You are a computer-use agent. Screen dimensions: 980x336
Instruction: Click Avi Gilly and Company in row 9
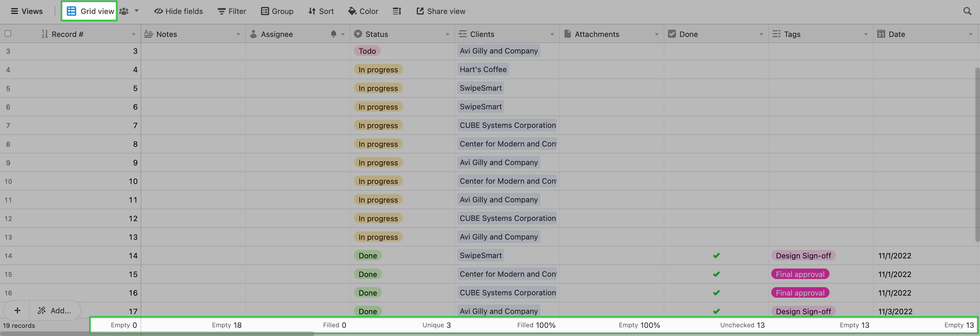498,163
